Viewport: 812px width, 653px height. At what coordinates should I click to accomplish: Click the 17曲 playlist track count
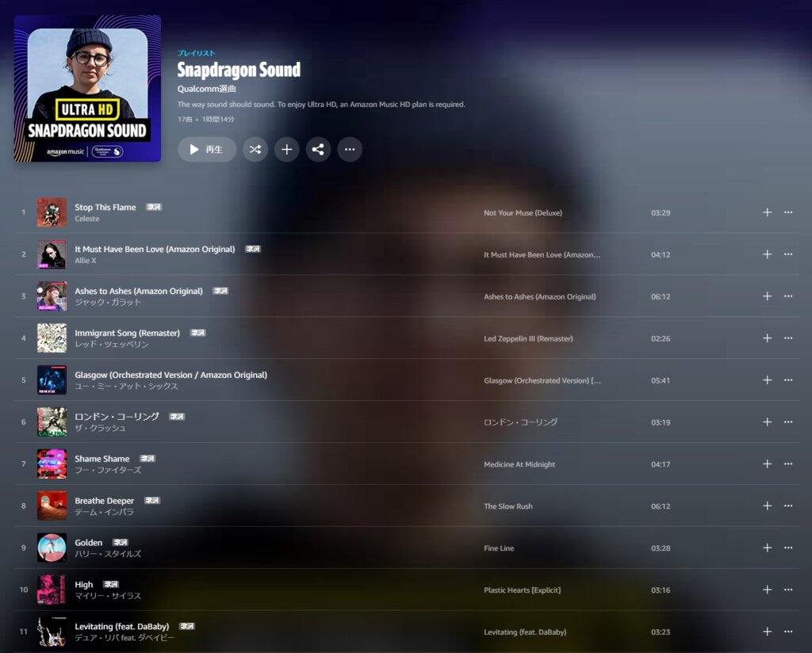[185, 119]
